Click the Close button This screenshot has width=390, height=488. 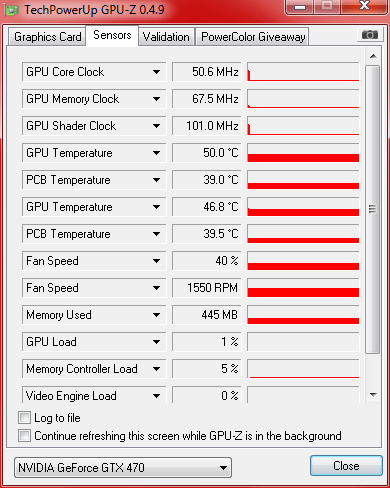coord(346,466)
